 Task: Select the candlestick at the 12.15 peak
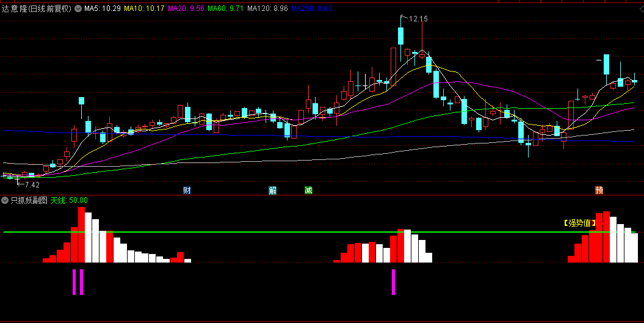click(x=401, y=36)
